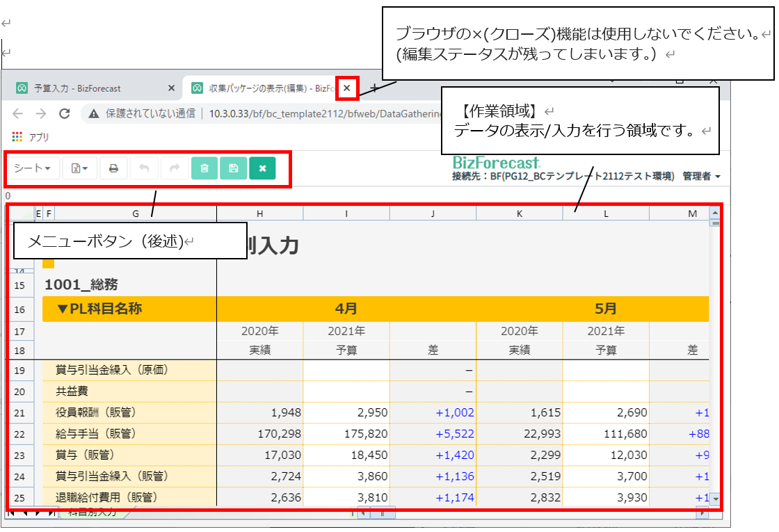The width and height of the screenshot is (779, 532).
Task: Click the undo arrow icon
Action: click(x=144, y=168)
